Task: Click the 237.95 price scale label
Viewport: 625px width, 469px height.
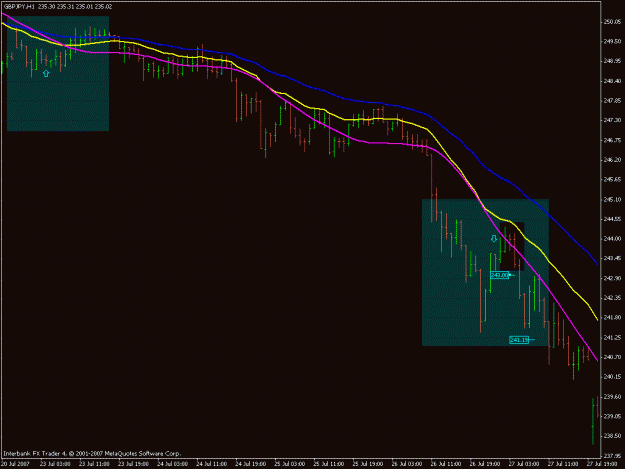Action: click(x=612, y=456)
